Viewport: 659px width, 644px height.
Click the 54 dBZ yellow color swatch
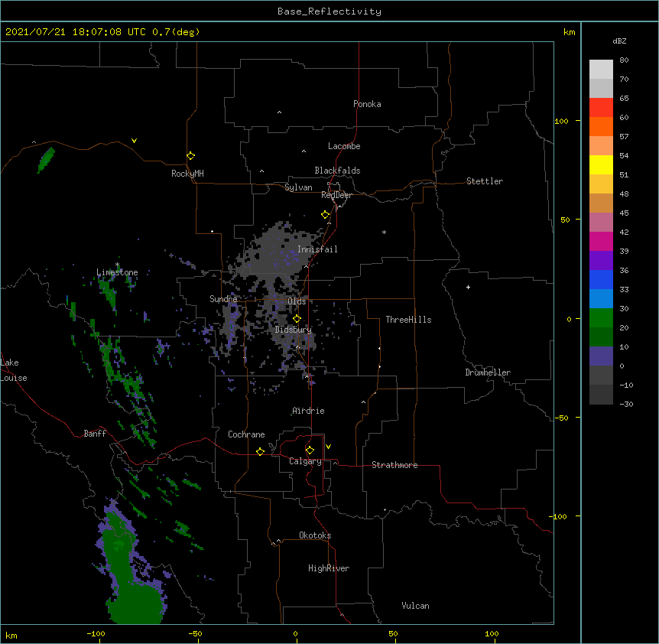click(x=601, y=164)
